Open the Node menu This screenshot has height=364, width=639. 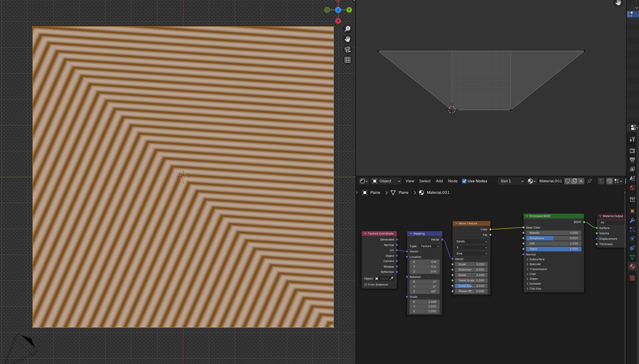coord(452,181)
